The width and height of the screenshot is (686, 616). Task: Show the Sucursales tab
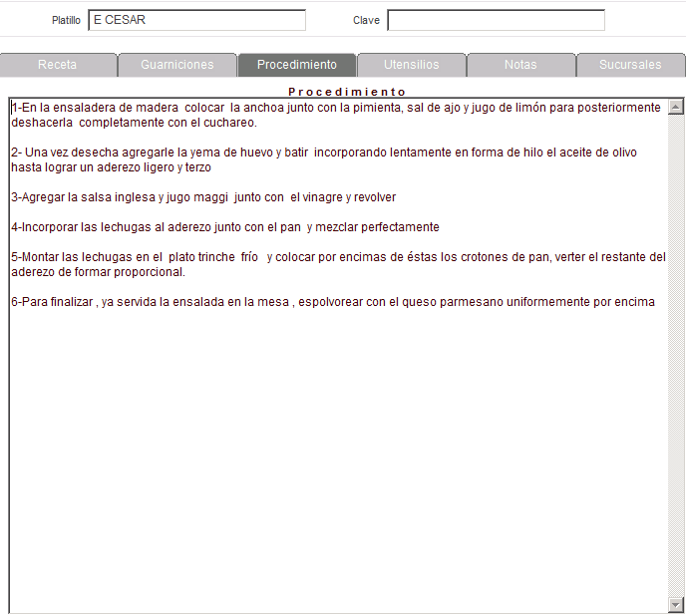click(630, 65)
